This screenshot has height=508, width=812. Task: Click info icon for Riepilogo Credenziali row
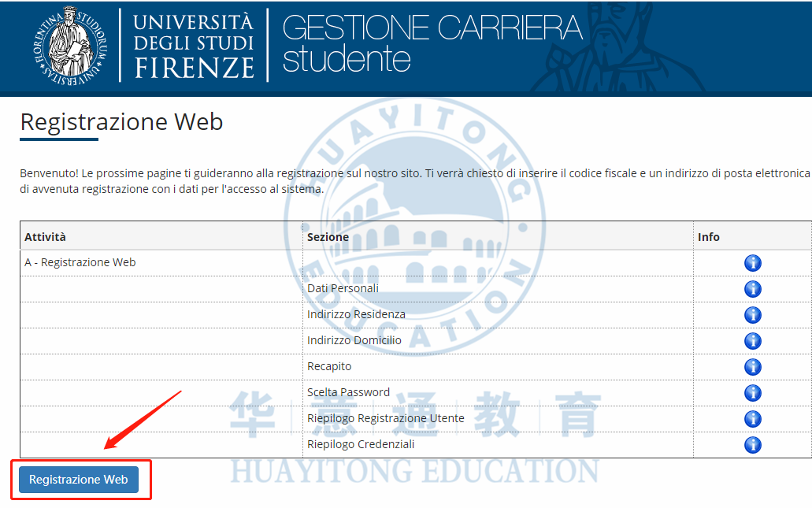coord(752,444)
